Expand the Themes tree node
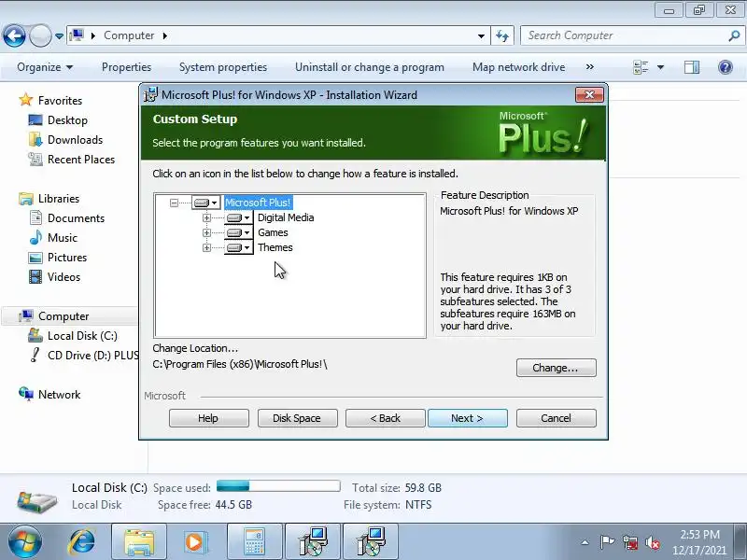This screenshot has height=560, width=747. click(206, 247)
